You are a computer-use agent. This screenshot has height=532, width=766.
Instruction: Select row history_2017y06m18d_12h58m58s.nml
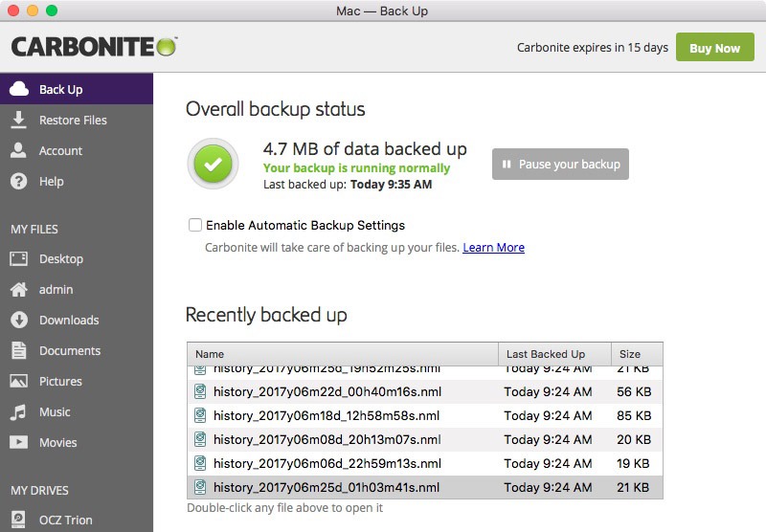pos(424,415)
